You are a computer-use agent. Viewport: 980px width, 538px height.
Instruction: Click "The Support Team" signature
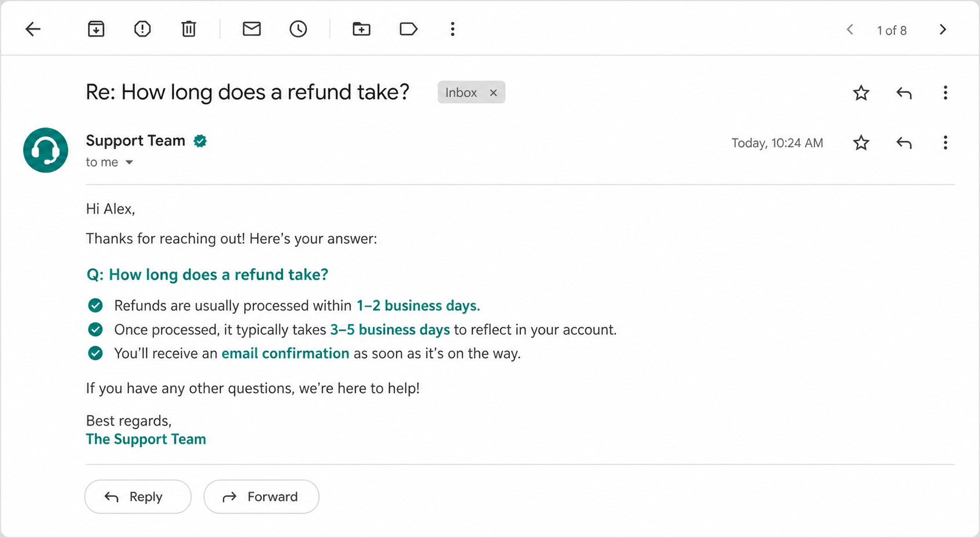click(x=146, y=439)
